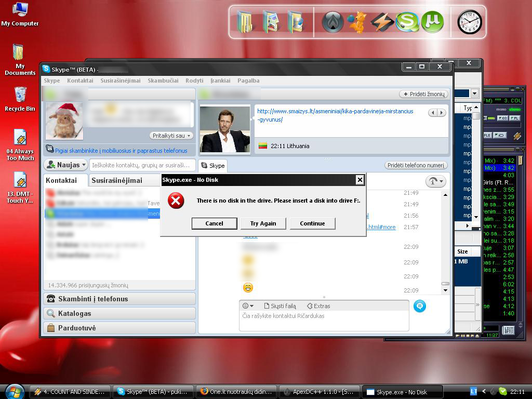Open the Naujas dropdown button
This screenshot has width=532, height=399.
pyautogui.click(x=66, y=165)
